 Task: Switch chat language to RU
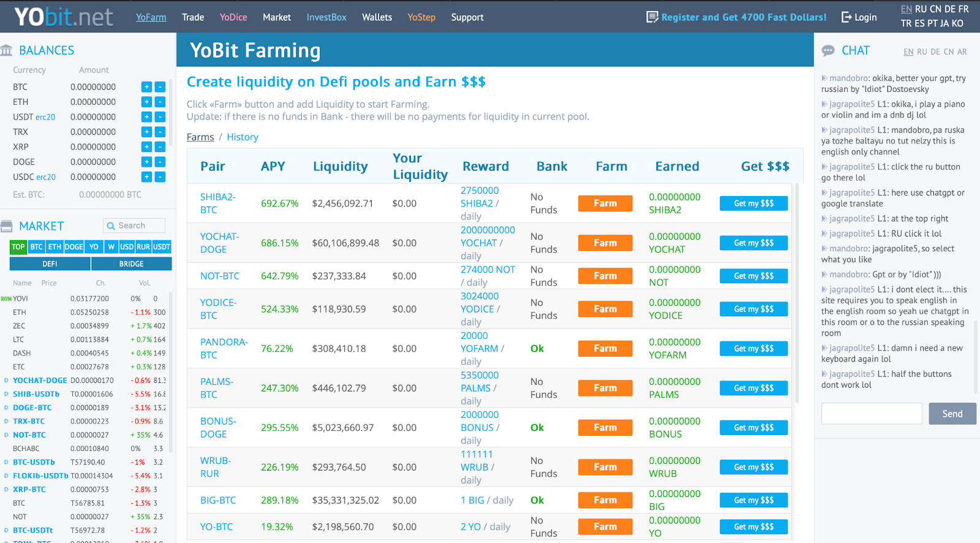pyautogui.click(x=922, y=52)
